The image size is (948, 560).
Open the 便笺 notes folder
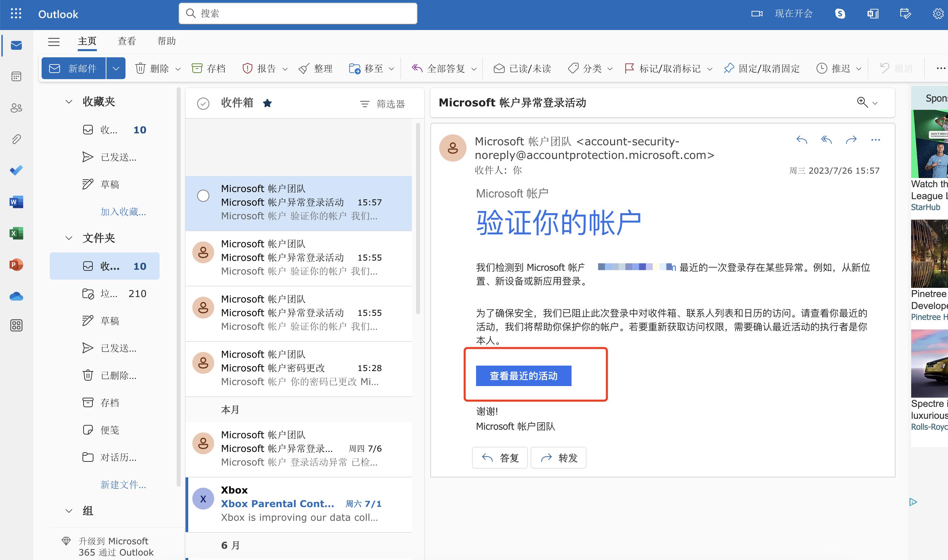(x=104, y=430)
